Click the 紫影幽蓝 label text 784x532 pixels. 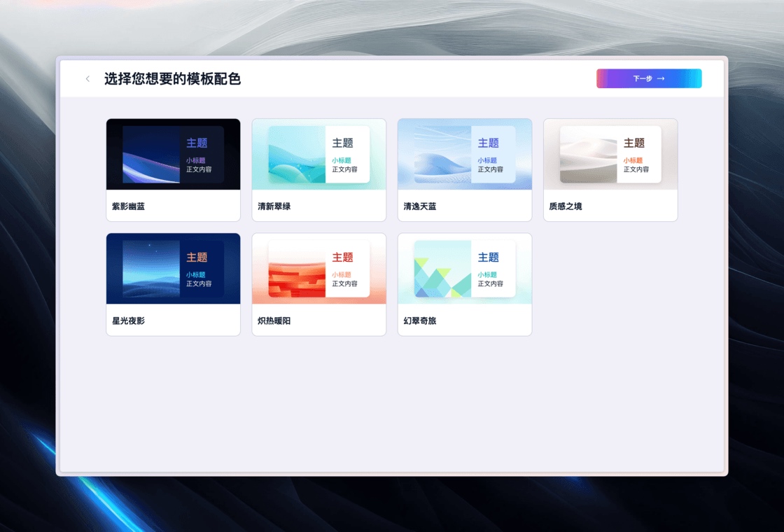(129, 206)
